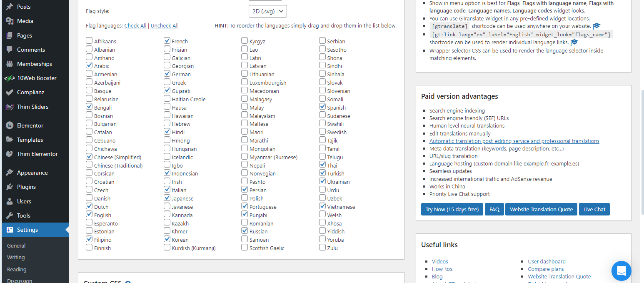Uncheck the French language checkbox
Viewport: 644px width, 283px height.
click(x=167, y=41)
